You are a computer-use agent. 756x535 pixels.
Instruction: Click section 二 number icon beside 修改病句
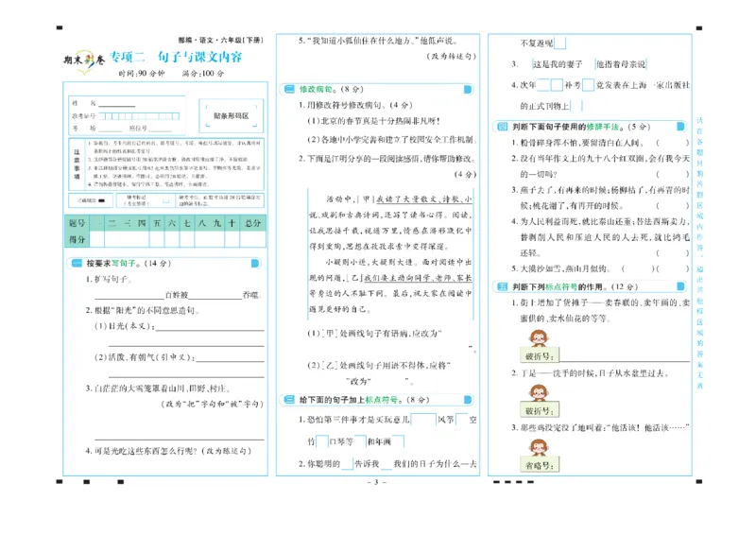tap(289, 89)
